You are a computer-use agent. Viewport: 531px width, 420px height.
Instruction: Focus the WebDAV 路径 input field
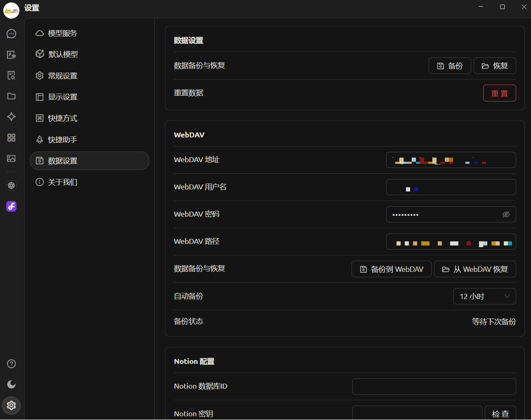(451, 242)
